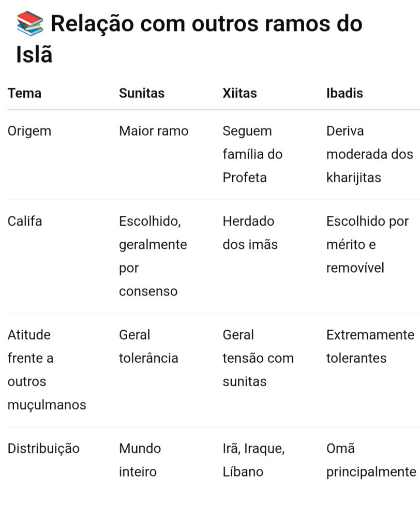This screenshot has height=530, width=420.
Task: Select the "Atitude frente a outros muçulmanos" label
Action: click(47, 370)
